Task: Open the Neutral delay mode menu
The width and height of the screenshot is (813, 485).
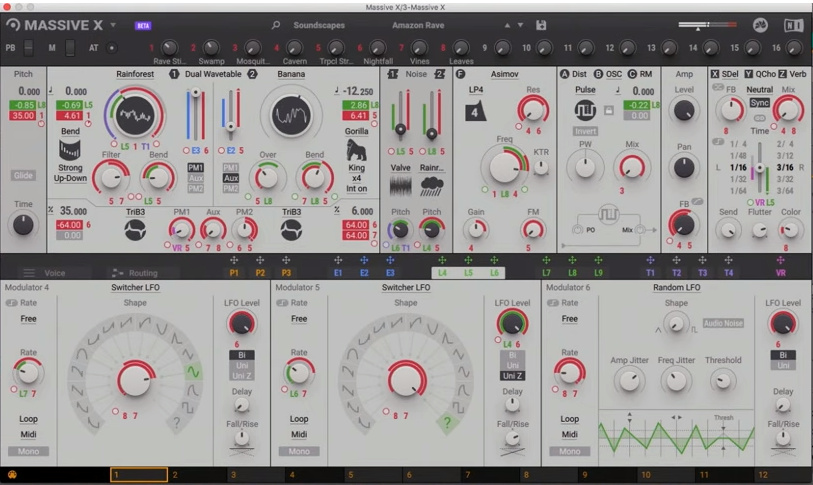Action: [760, 90]
